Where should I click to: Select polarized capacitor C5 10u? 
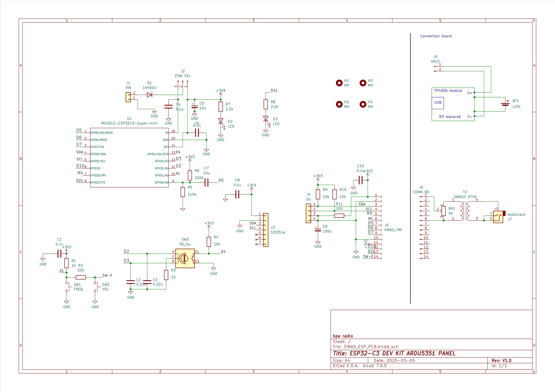(x=195, y=107)
